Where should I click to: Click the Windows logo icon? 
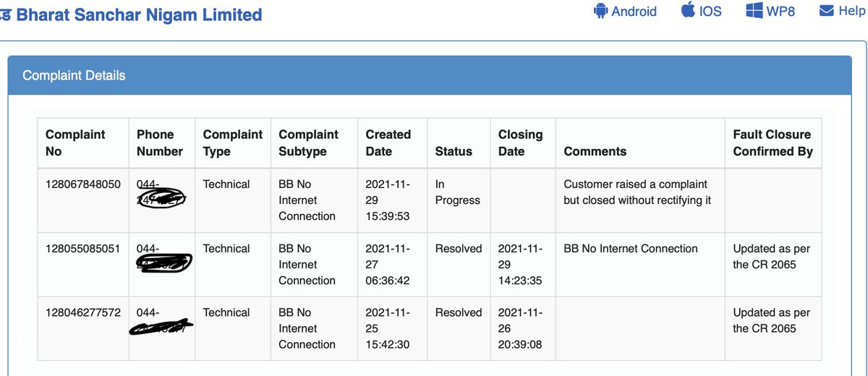coord(755,11)
